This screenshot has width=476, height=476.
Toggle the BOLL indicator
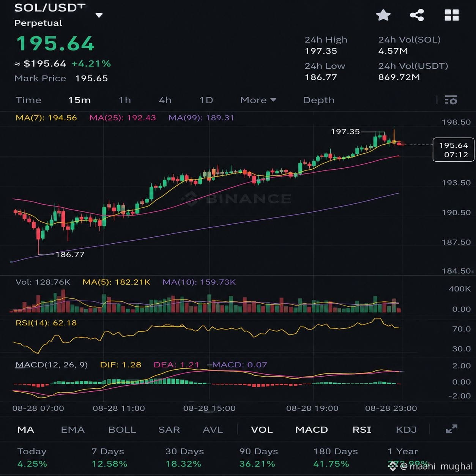click(x=122, y=430)
